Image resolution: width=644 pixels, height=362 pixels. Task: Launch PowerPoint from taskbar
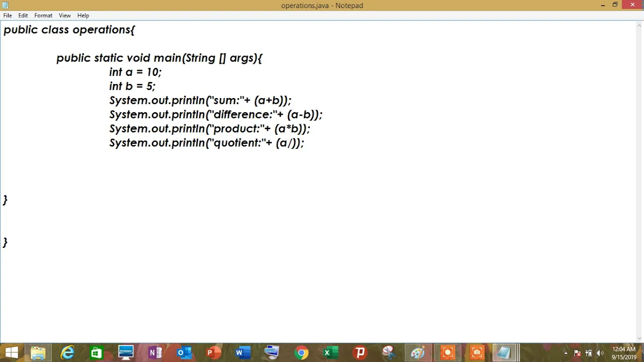coord(213,352)
